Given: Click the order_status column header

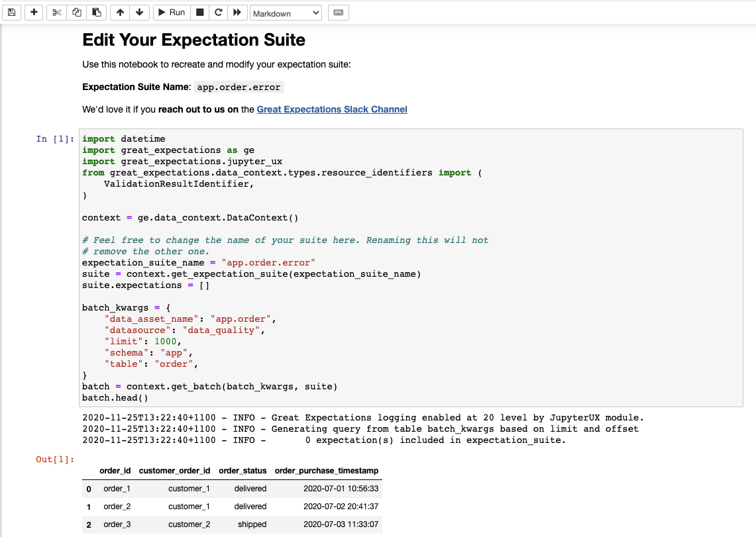Looking at the screenshot, I should point(243,471).
